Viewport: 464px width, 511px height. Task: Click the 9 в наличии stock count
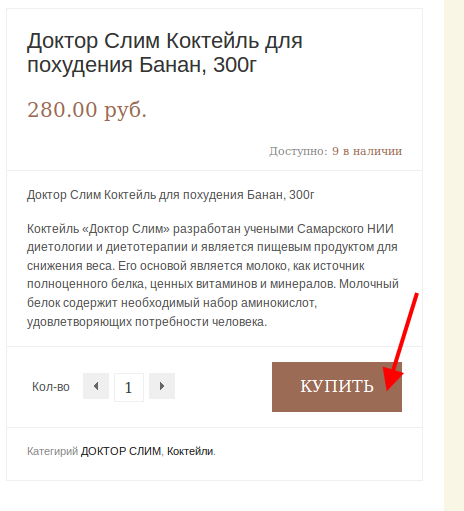point(367,151)
